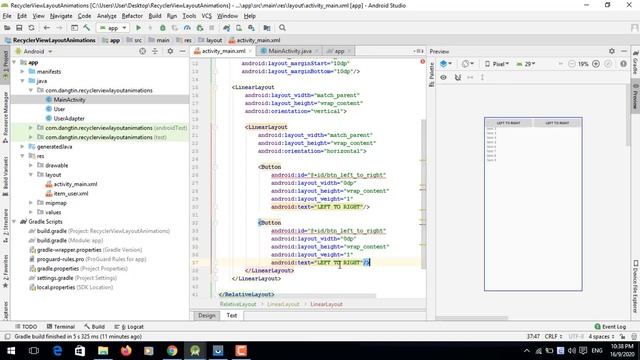Open Microsoft Store from the taskbar

click(80, 351)
